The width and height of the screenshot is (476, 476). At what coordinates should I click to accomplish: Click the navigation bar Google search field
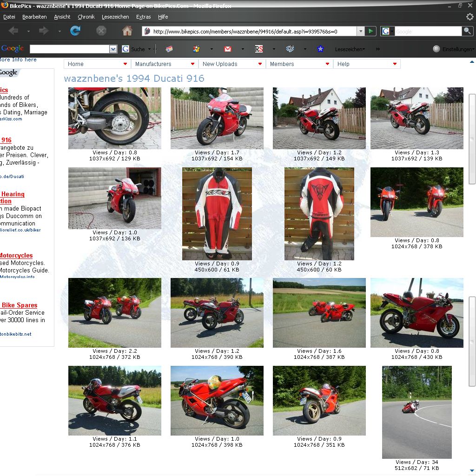pos(428,31)
